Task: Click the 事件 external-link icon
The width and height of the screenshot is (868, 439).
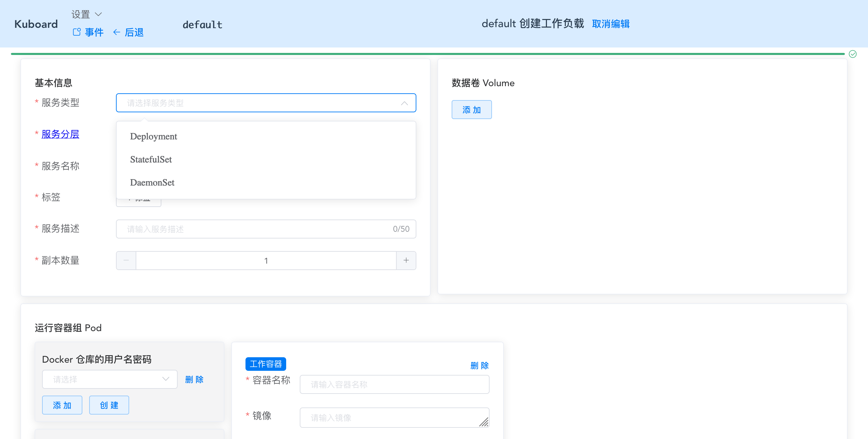Action: [77, 32]
